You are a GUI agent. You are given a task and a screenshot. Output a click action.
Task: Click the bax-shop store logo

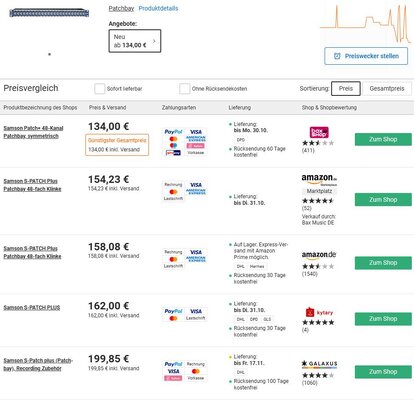319,132
